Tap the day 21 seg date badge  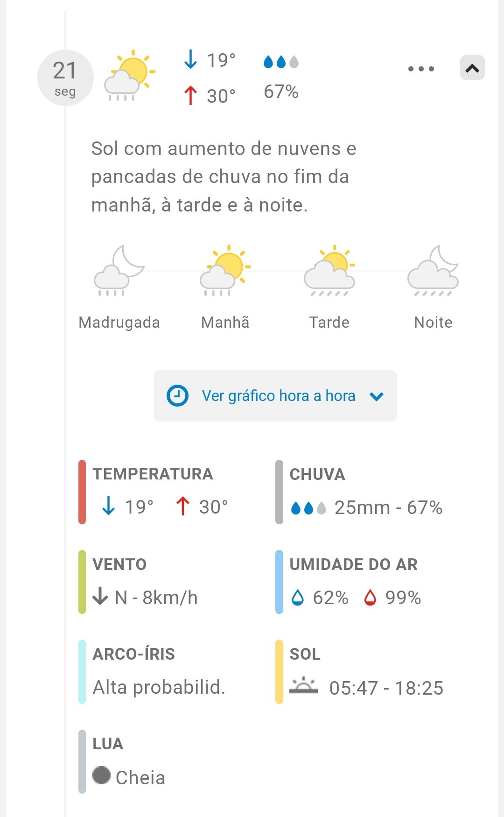[65, 77]
